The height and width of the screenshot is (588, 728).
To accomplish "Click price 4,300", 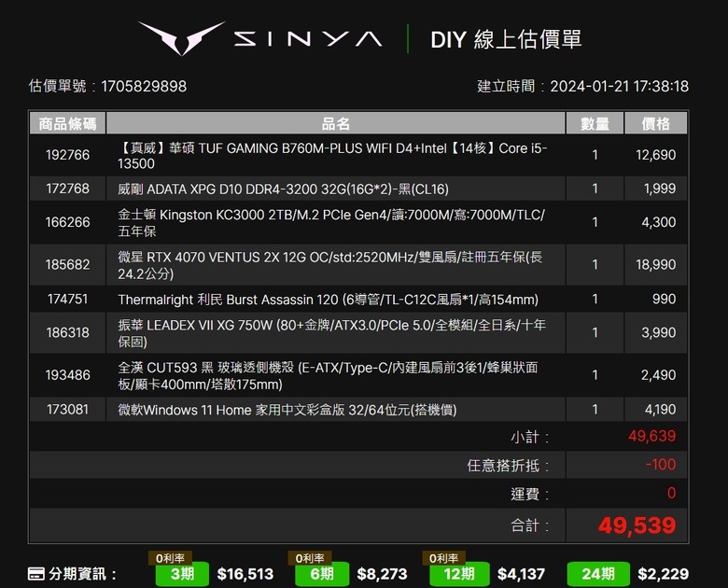I will [x=659, y=222].
